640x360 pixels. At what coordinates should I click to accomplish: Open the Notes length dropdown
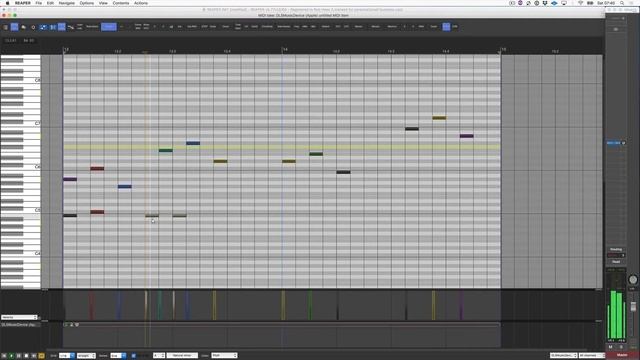118,356
